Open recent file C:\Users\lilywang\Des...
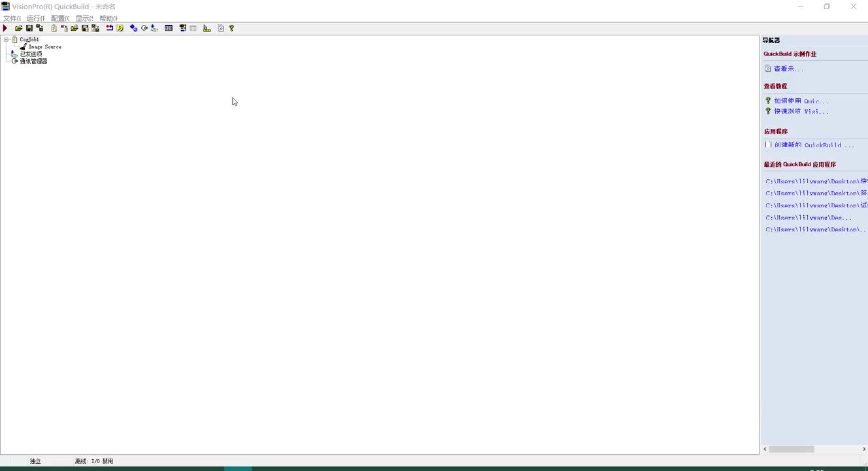This screenshot has width=868, height=471. 809,217
